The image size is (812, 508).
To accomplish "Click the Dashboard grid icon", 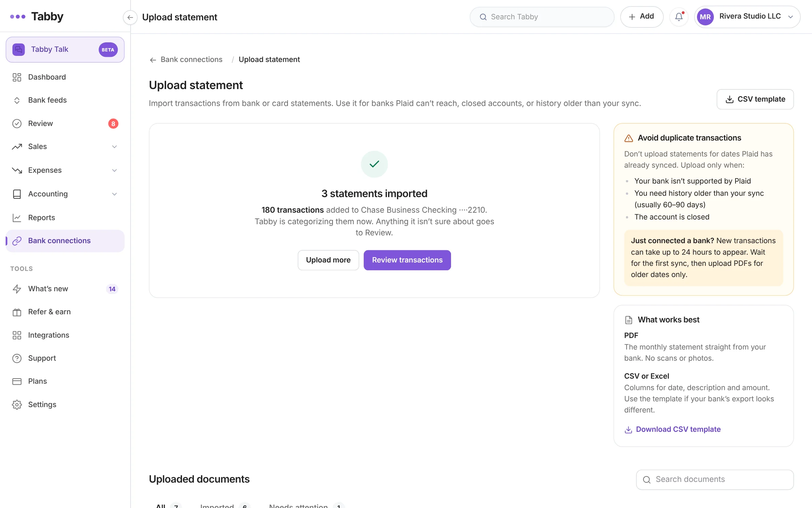I will tap(17, 77).
